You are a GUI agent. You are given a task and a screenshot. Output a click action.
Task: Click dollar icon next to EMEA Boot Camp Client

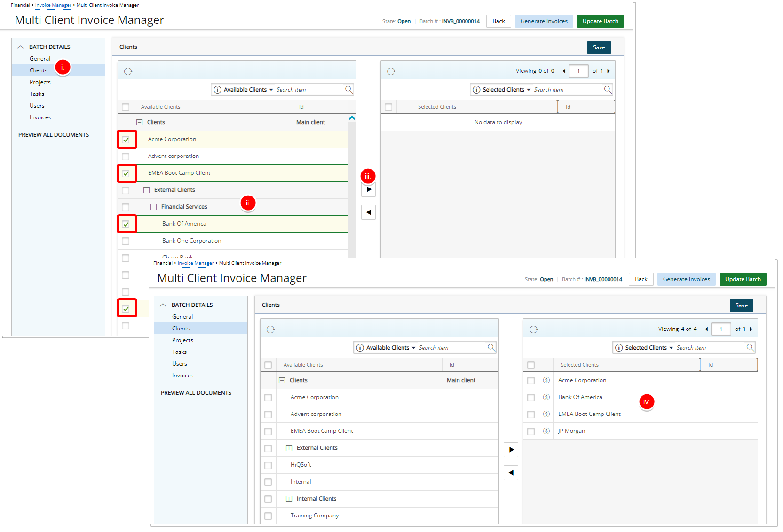[x=546, y=414]
